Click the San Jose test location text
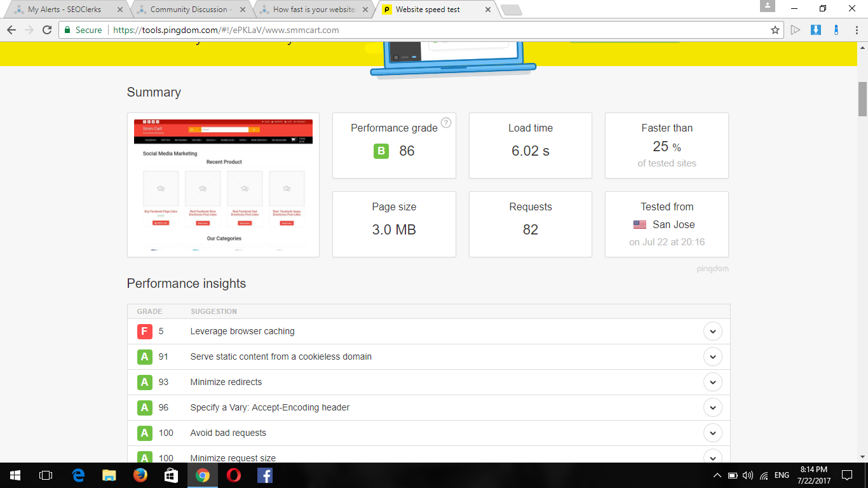The width and height of the screenshot is (868, 488). (x=674, y=224)
